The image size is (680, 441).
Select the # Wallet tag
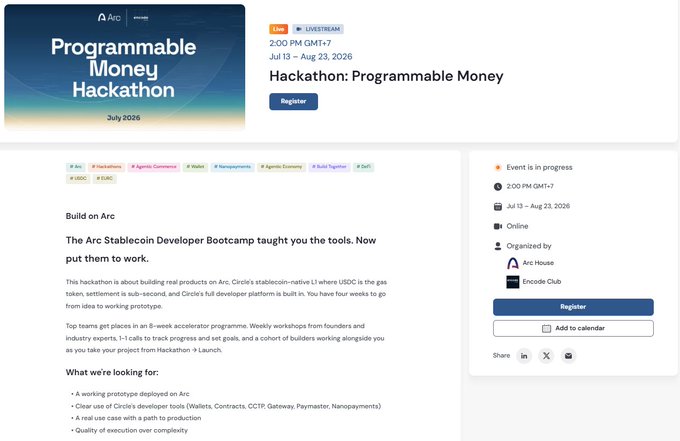click(195, 167)
